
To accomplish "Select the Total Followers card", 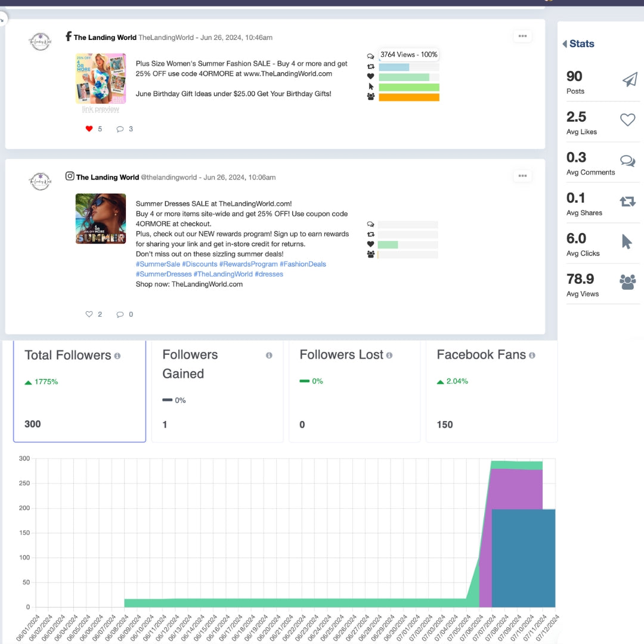I will (79, 391).
